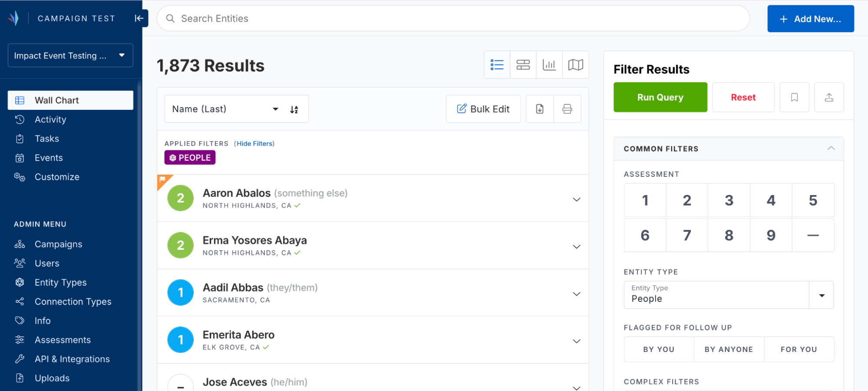Click the green Run Query button

click(x=660, y=97)
